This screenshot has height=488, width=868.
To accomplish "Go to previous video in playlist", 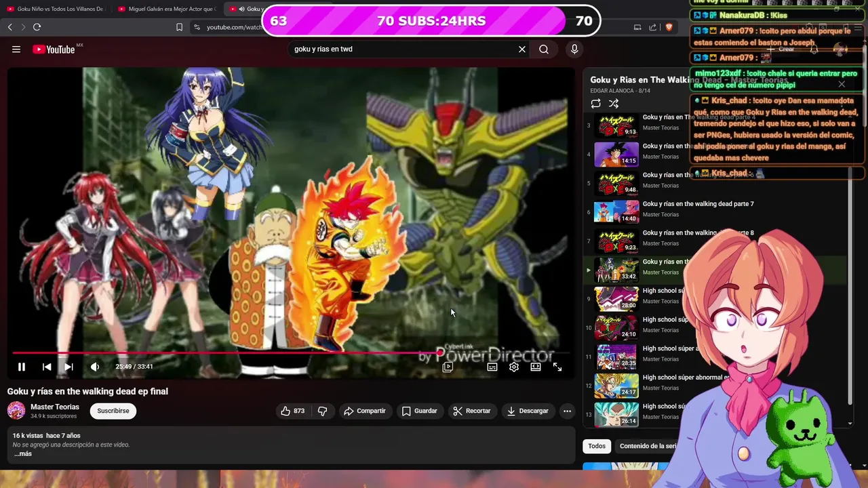I will coord(47,367).
